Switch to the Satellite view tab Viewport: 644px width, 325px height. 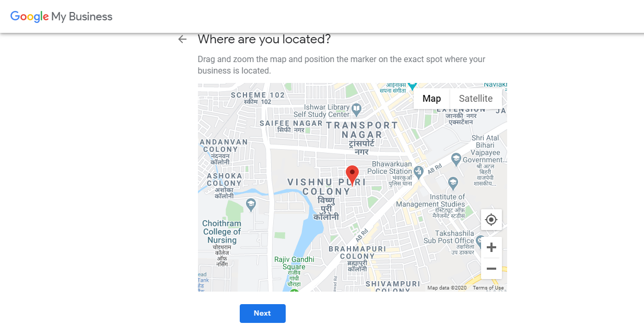pyautogui.click(x=476, y=99)
